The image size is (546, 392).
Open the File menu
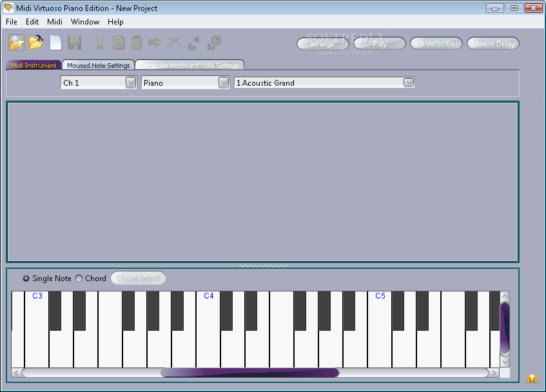coord(12,22)
